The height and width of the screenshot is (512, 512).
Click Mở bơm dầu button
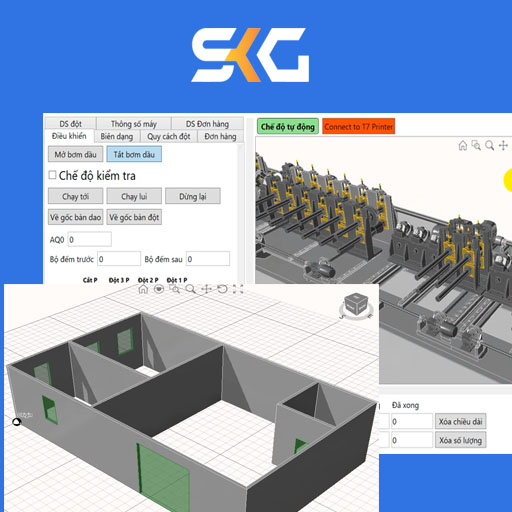(76, 154)
